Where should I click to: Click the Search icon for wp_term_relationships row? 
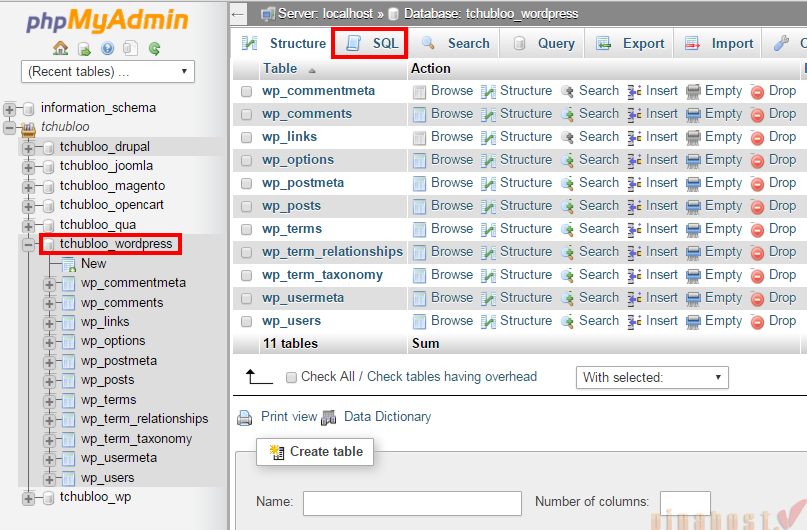567,253
